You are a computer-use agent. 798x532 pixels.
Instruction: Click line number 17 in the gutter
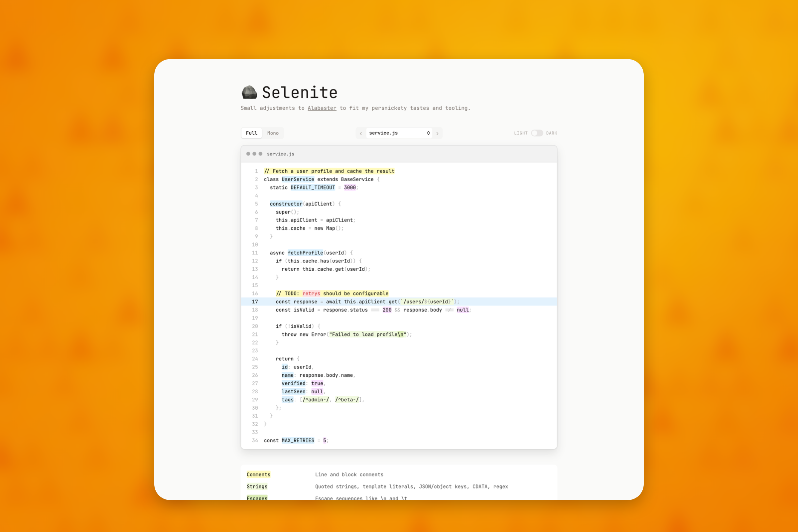tap(255, 302)
